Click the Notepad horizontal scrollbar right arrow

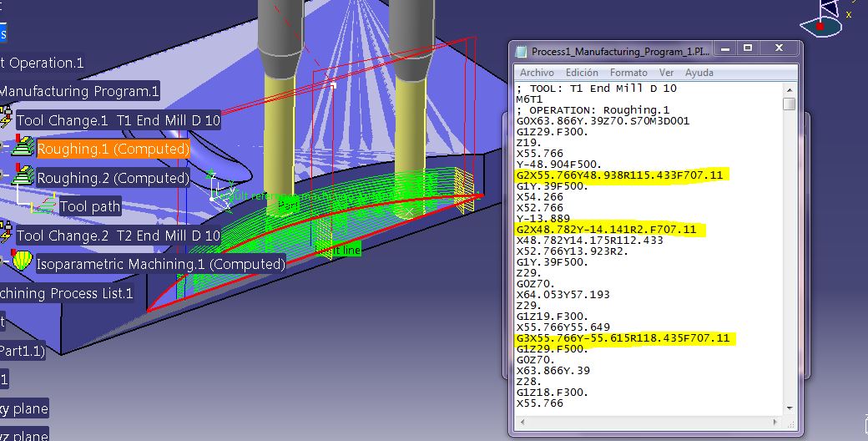click(x=775, y=420)
